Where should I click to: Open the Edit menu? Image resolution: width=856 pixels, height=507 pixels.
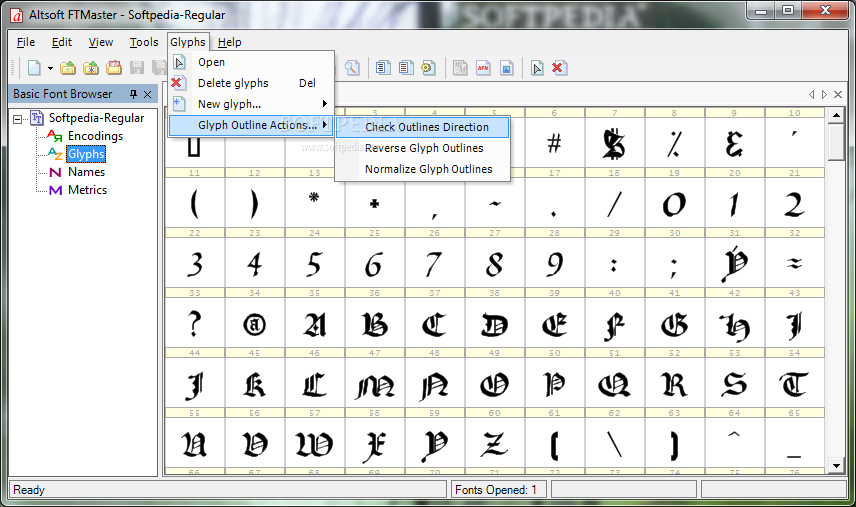[62, 42]
